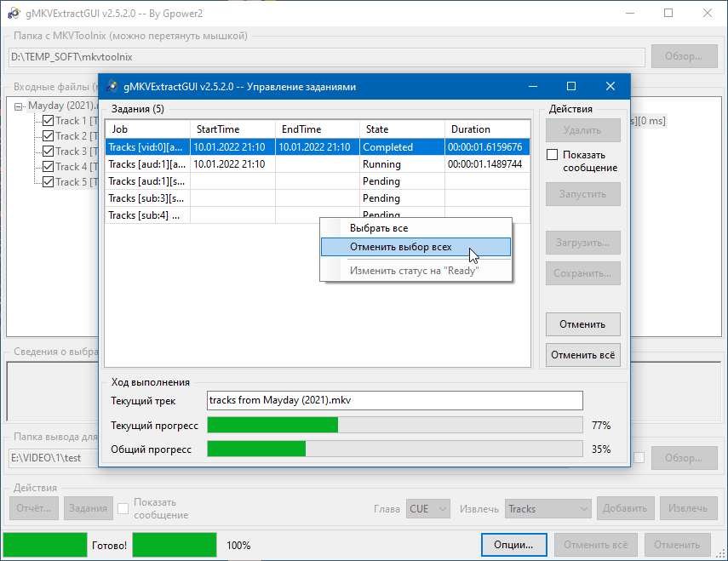This screenshot has width=728, height=561.
Task: Uncheck Track 3 in the main window
Action: point(48,152)
